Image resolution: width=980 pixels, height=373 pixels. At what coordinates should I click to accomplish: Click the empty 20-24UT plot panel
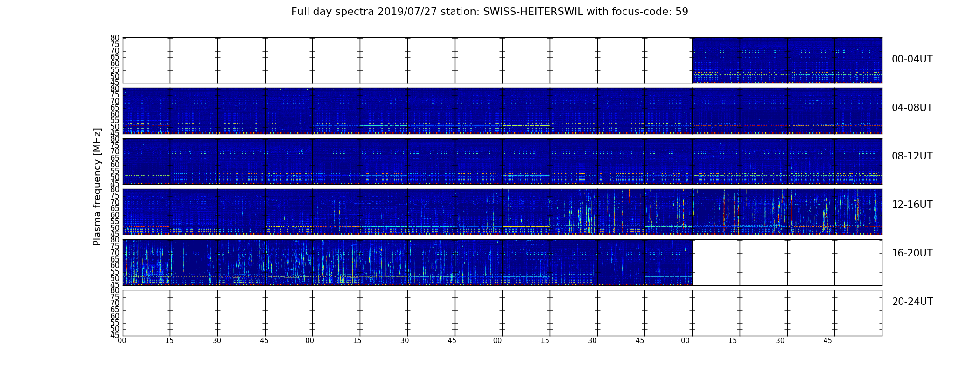(502, 313)
